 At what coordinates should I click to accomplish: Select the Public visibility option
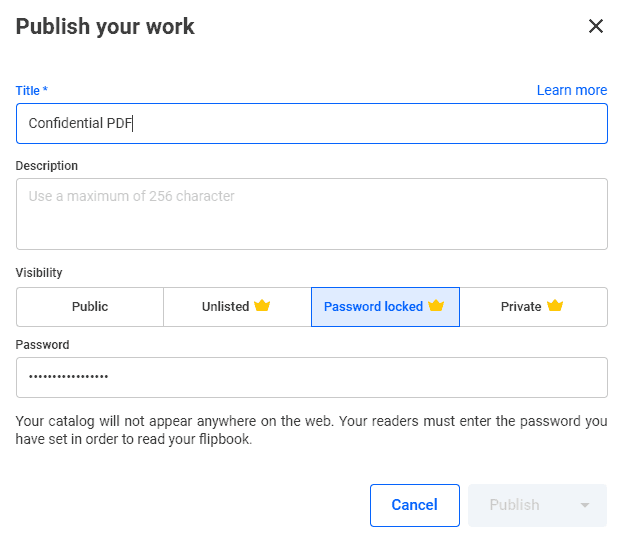(x=90, y=307)
